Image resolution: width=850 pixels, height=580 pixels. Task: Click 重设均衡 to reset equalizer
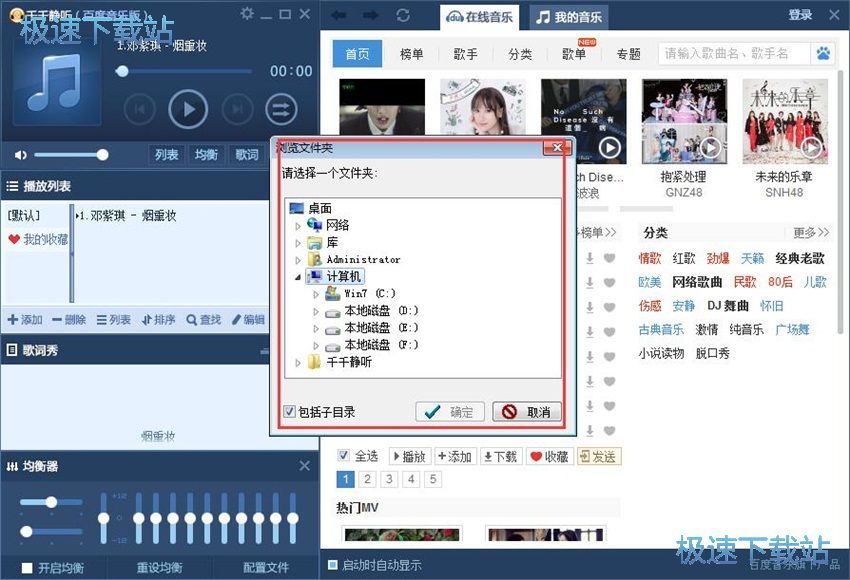[159, 568]
